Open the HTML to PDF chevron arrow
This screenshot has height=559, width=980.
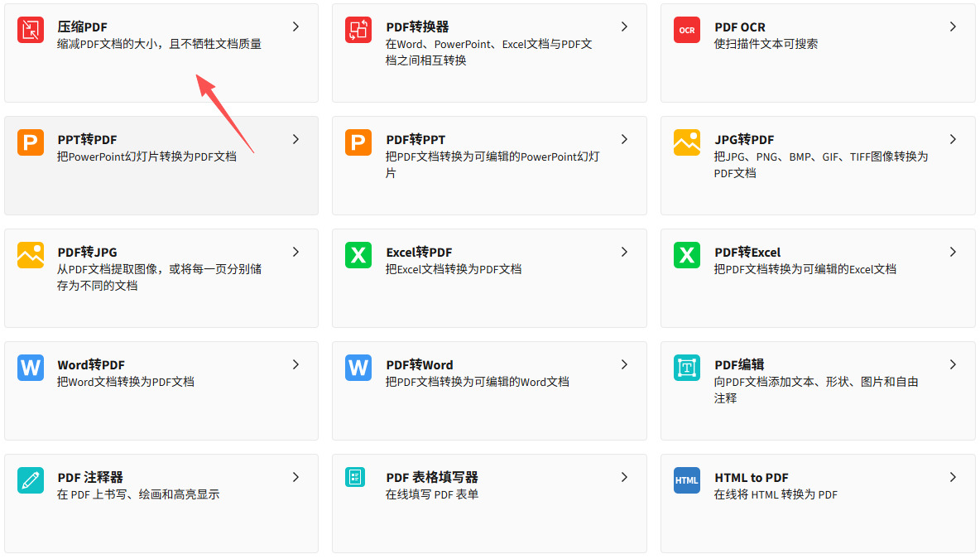click(x=953, y=477)
